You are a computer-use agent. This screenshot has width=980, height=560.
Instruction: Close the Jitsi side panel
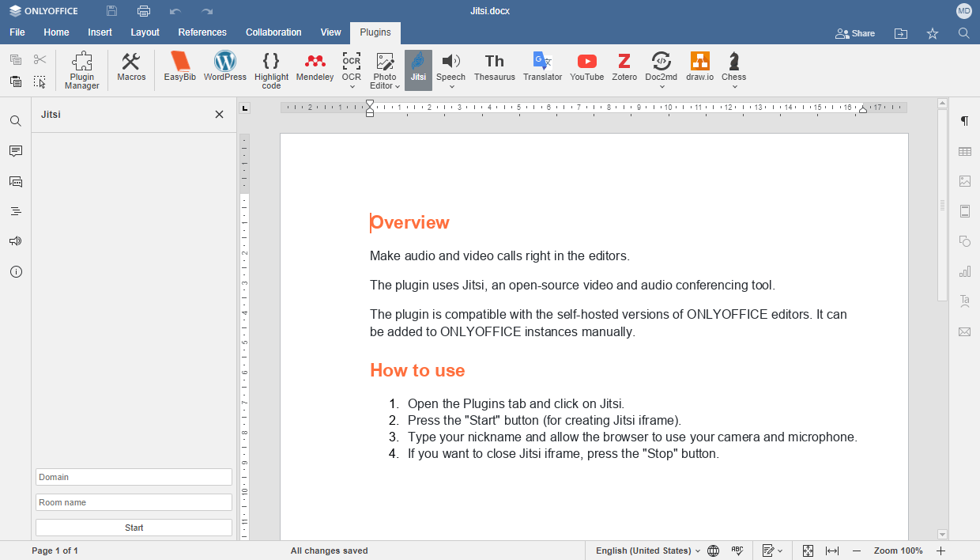tap(220, 115)
